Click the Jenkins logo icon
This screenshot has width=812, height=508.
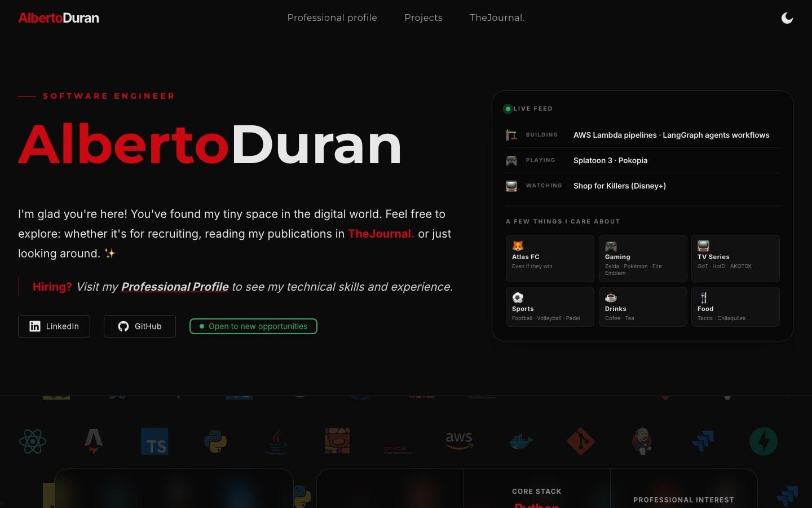(x=642, y=441)
